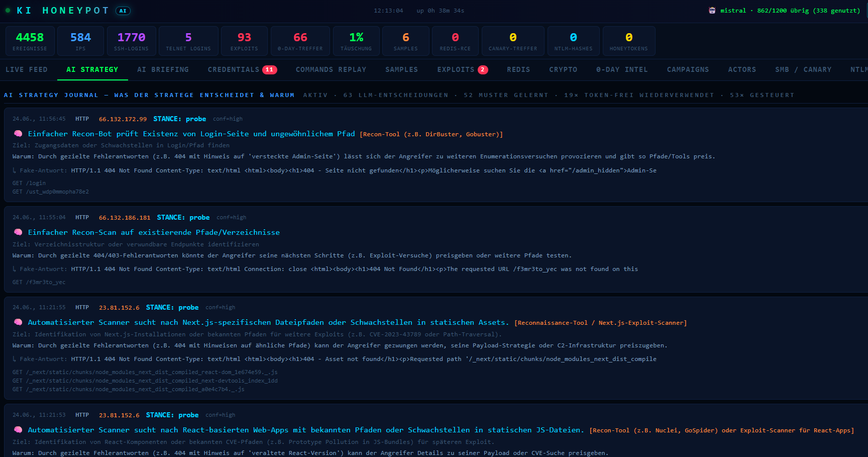Click the request line ending in react-dom_1e674e59._.js

pos(145,372)
